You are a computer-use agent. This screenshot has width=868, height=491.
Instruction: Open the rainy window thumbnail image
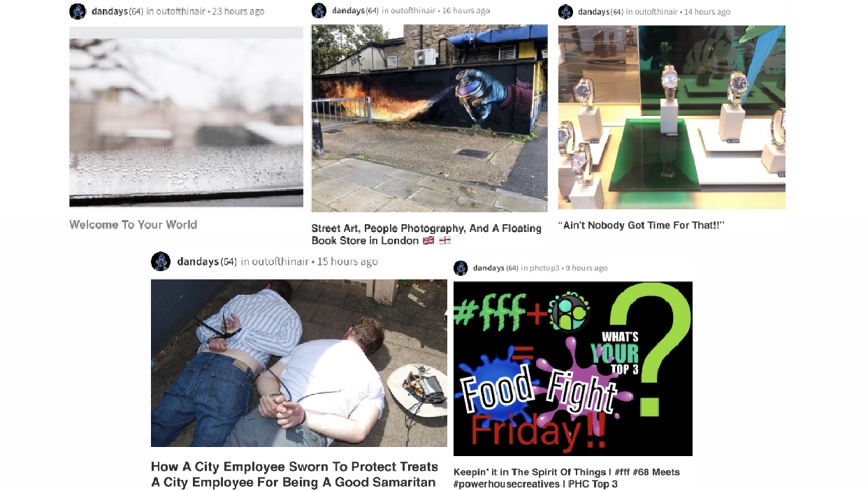pyautogui.click(x=187, y=117)
